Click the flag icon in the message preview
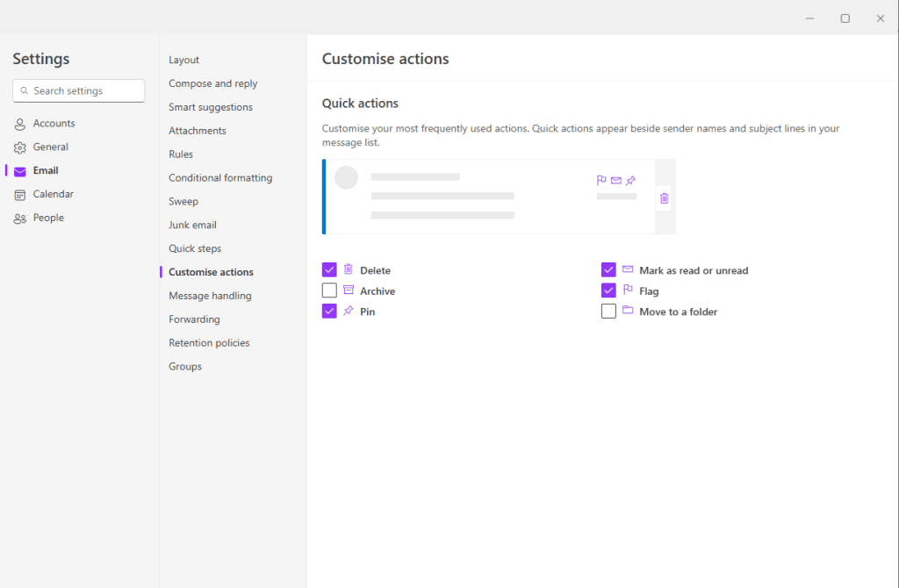 pos(601,181)
